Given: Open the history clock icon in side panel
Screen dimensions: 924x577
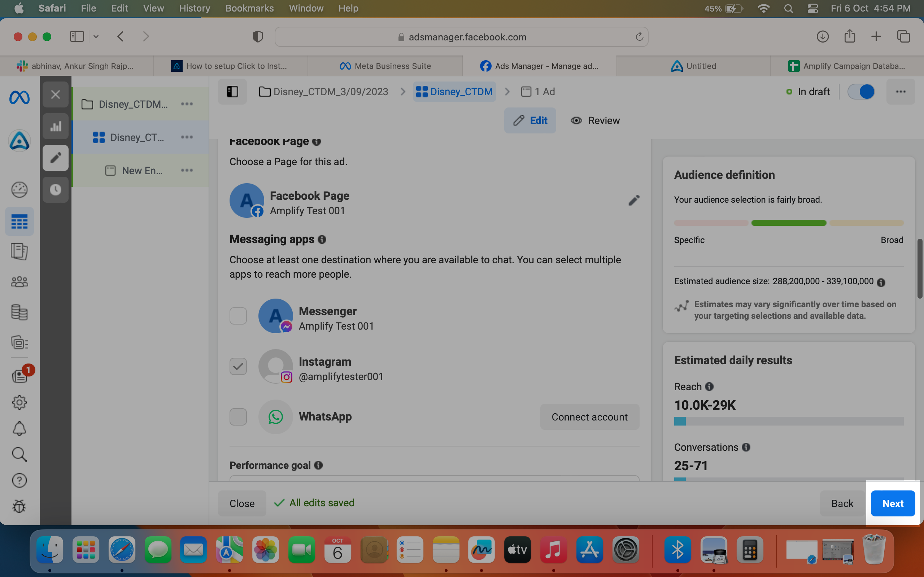Looking at the screenshot, I should (x=56, y=190).
